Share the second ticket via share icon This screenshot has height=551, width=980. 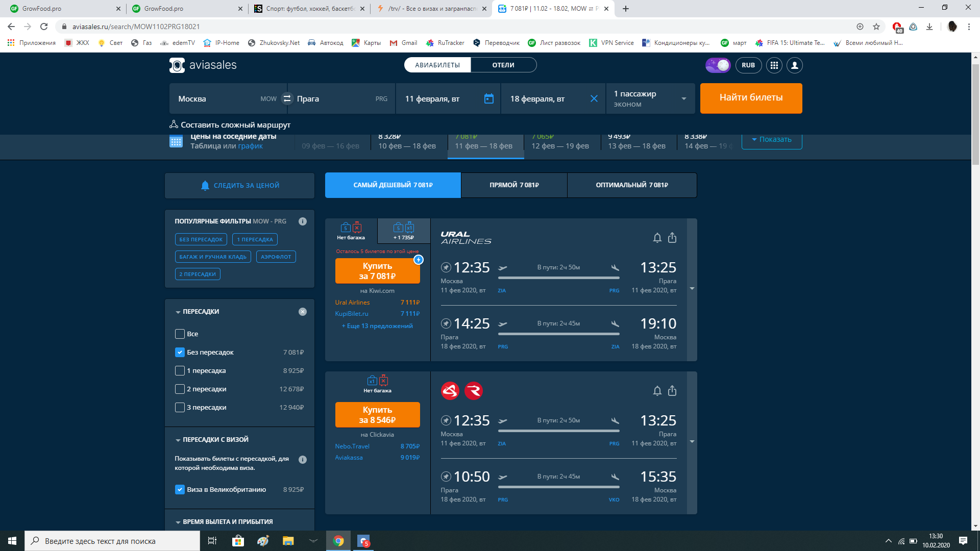672,391
